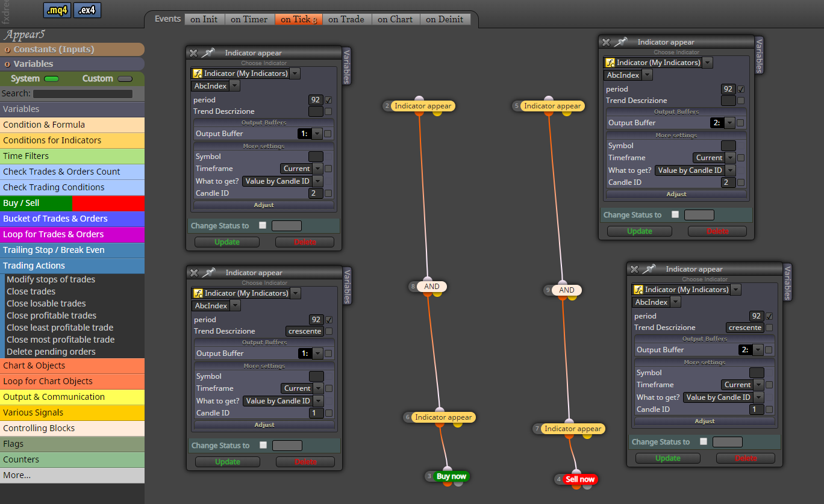Toggle the System variables switch
824x504 pixels.
click(x=52, y=79)
